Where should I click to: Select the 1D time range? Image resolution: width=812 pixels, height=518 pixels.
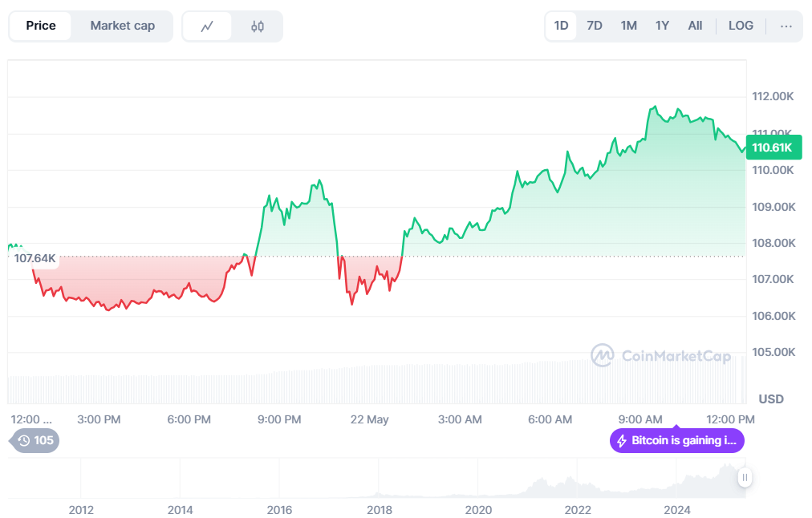pyautogui.click(x=561, y=26)
